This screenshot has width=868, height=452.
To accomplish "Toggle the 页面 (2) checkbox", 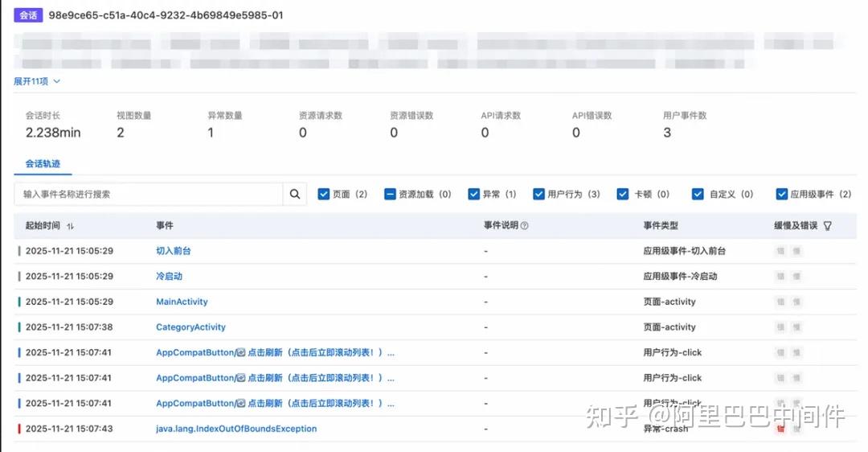I will [324, 194].
